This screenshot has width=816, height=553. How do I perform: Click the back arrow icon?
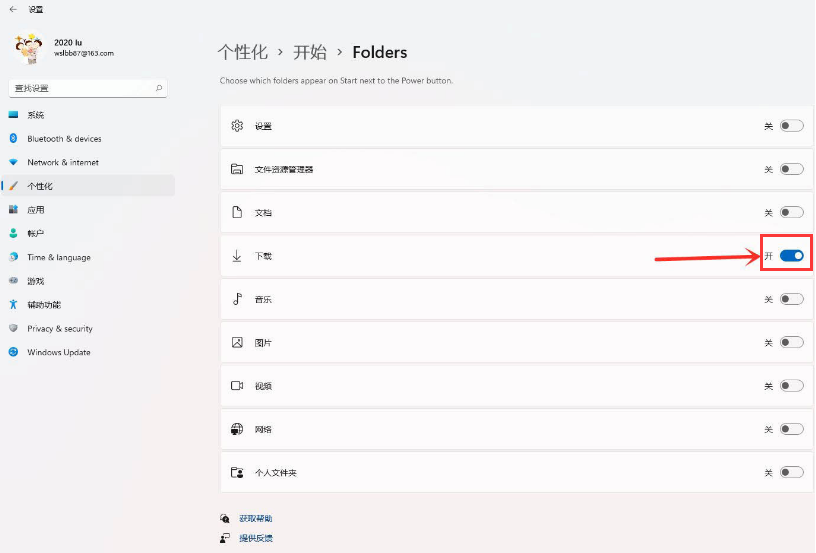click(13, 9)
